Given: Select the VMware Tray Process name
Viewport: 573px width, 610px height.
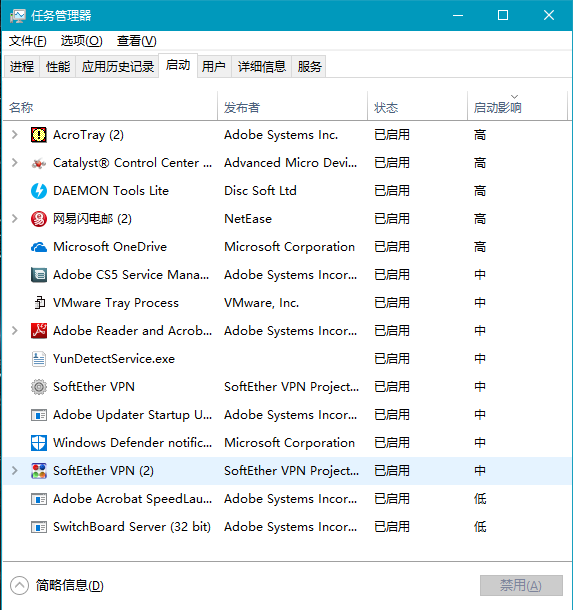Looking at the screenshot, I should 116,303.
